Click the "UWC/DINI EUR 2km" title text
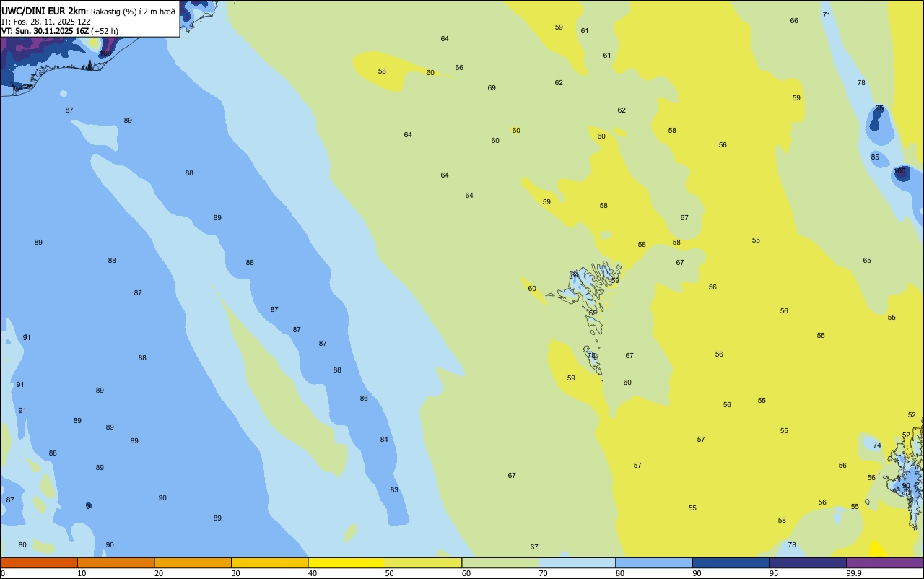 pos(44,11)
